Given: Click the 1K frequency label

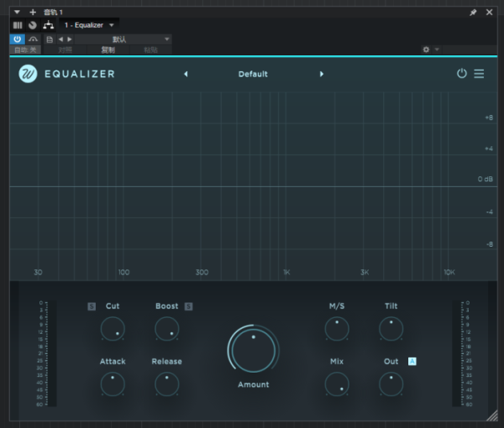Looking at the screenshot, I should click(x=286, y=272).
